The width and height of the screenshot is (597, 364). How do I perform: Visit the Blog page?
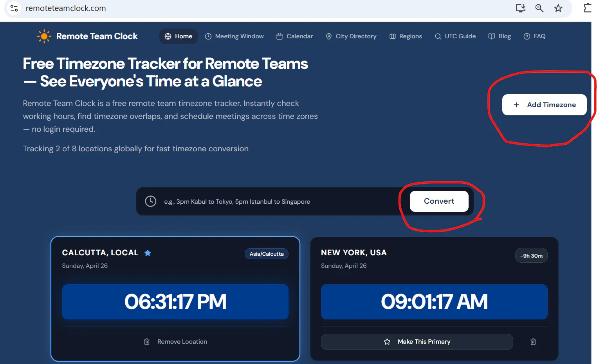500,36
